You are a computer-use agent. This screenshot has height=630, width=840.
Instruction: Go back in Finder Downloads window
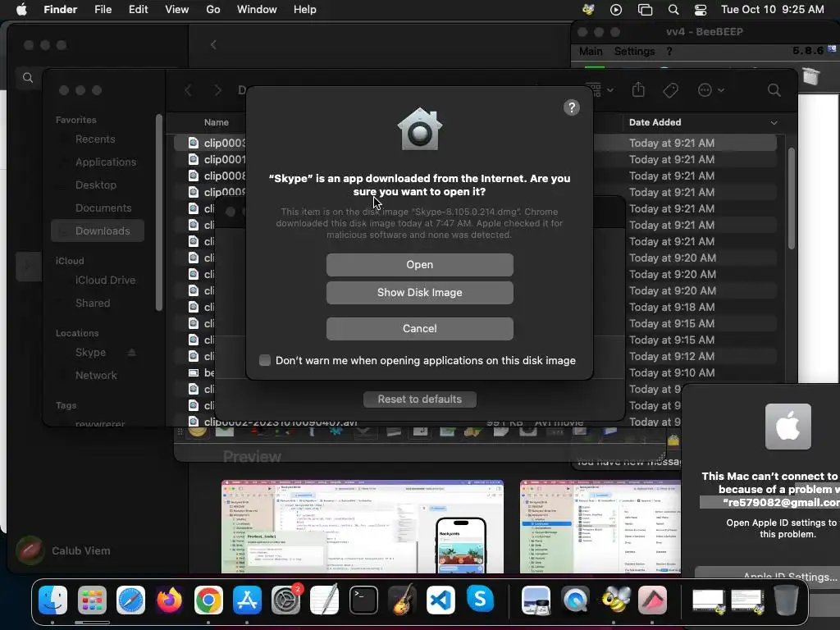click(188, 90)
